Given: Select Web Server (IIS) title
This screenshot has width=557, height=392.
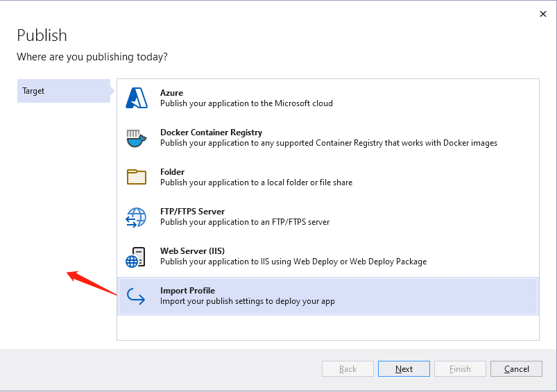Looking at the screenshot, I should click(x=192, y=251).
